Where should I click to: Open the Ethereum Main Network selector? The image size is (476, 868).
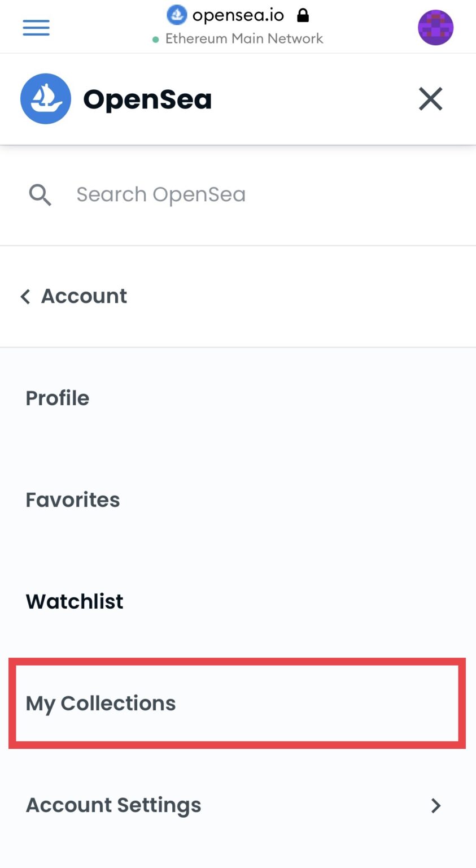[244, 38]
